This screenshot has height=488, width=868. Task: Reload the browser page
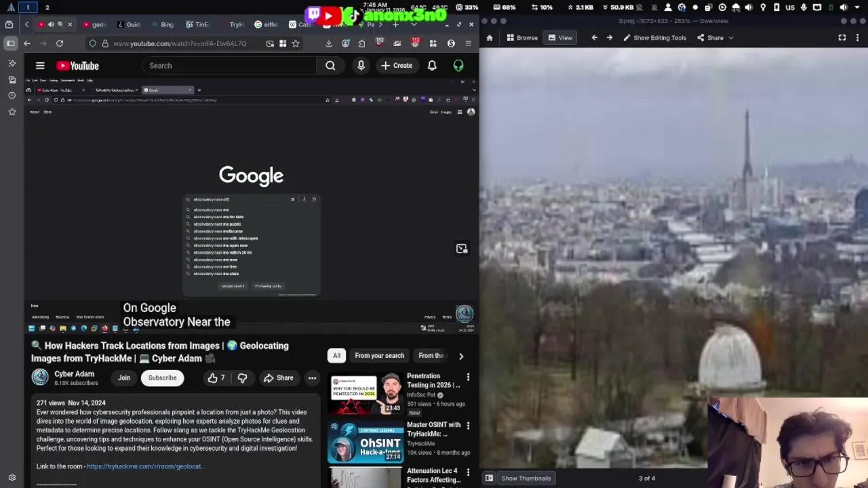pos(60,43)
